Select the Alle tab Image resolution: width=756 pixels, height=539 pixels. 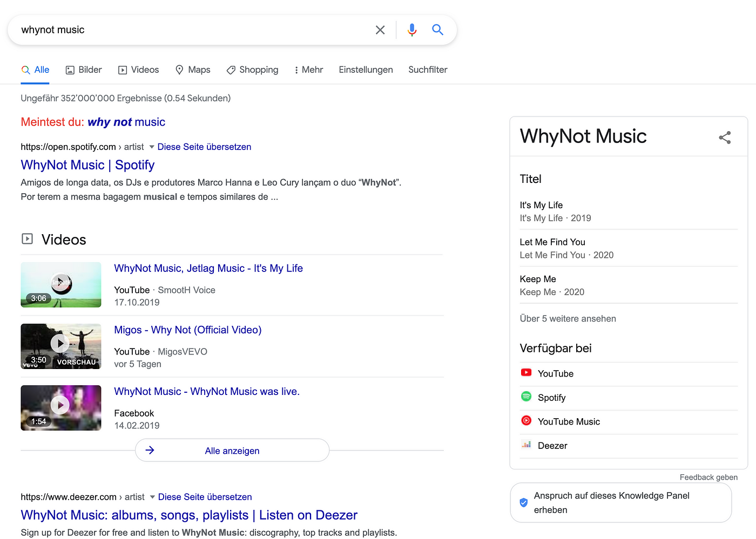coord(35,70)
